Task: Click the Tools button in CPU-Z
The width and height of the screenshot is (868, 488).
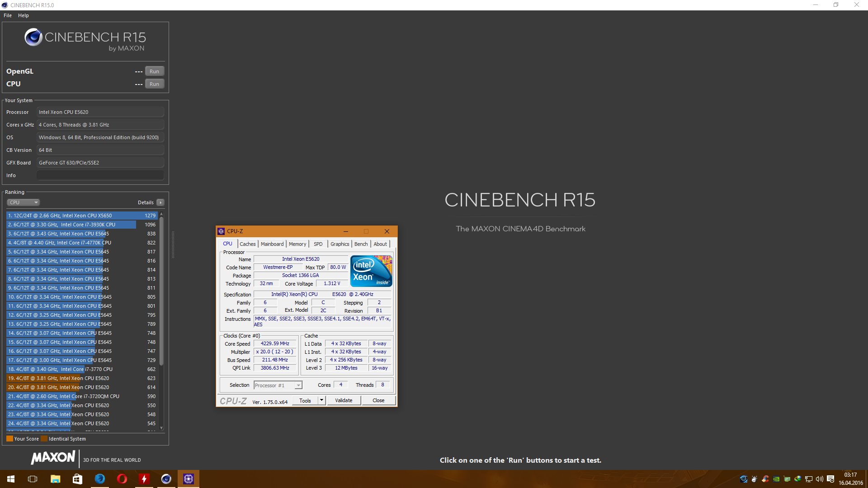Action: coord(305,401)
